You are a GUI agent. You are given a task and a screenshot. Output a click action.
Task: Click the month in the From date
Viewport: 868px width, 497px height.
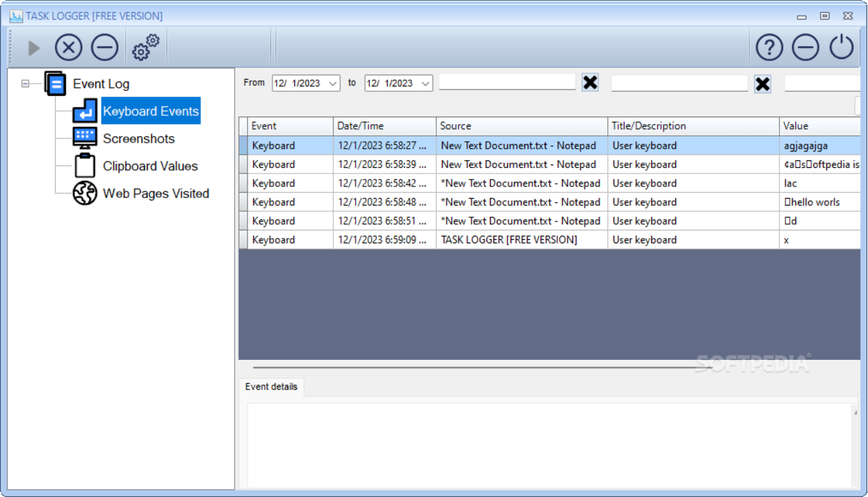tap(280, 83)
